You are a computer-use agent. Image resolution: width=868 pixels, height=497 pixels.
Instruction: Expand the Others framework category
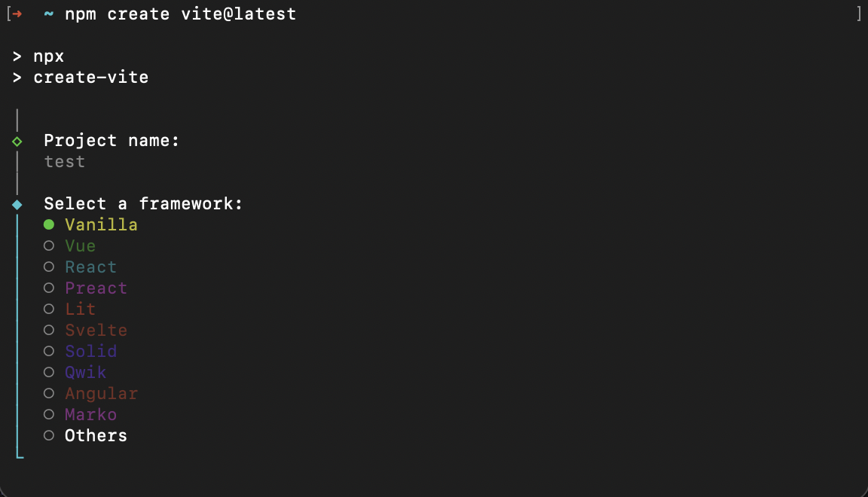click(96, 435)
